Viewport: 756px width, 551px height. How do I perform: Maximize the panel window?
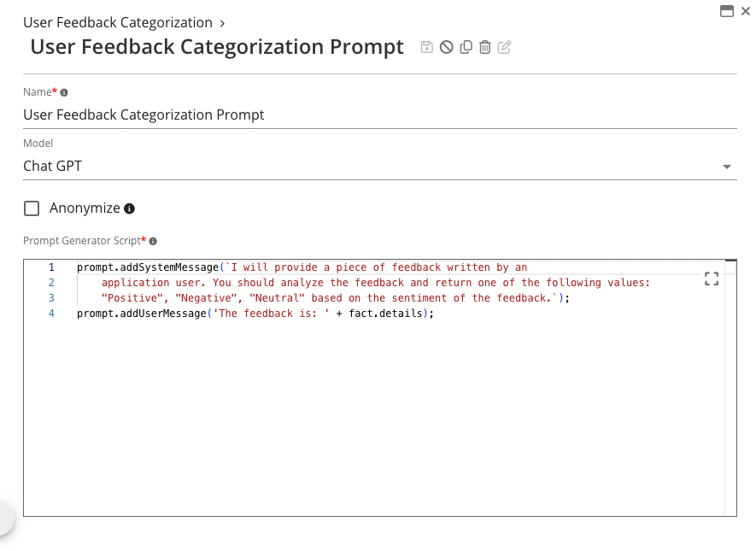(727, 11)
